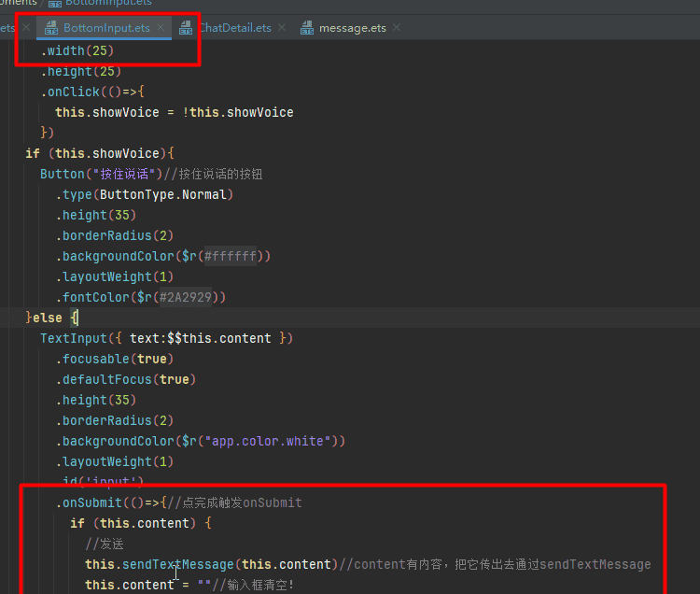
Task: Click the message.ets file icon
Action: click(x=307, y=28)
